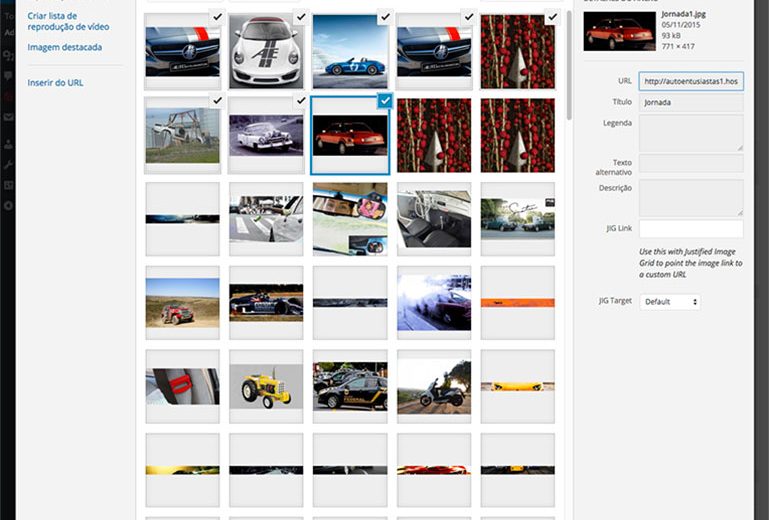Screen dimensions: 769x520
Task: Click the Título field containing Jornada
Action: point(690,102)
